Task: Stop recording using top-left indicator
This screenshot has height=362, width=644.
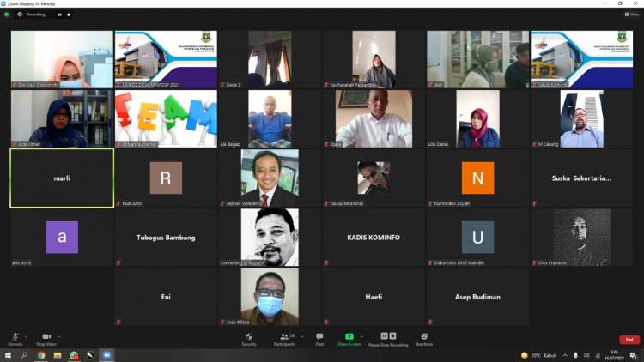Action: pos(69,15)
